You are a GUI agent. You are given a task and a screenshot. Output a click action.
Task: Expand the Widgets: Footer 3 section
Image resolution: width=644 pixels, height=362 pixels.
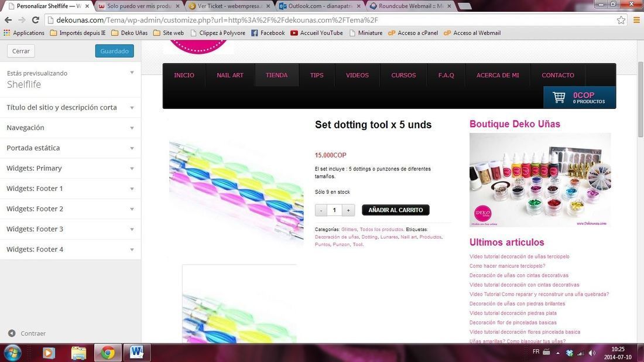70,229
